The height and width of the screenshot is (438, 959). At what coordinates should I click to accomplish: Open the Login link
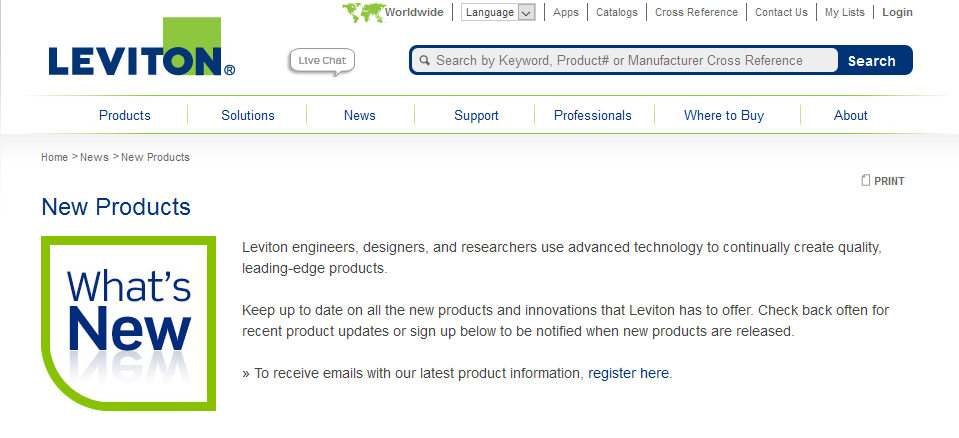(897, 13)
